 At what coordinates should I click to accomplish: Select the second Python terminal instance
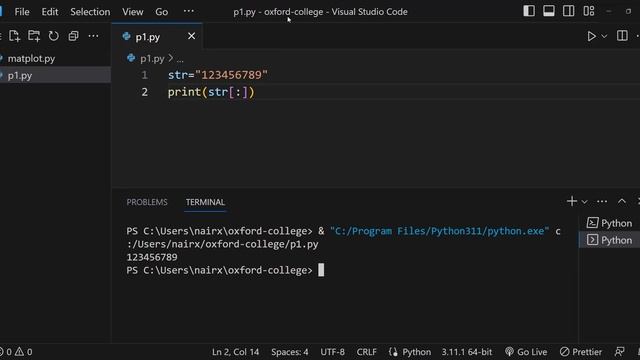coord(609,240)
